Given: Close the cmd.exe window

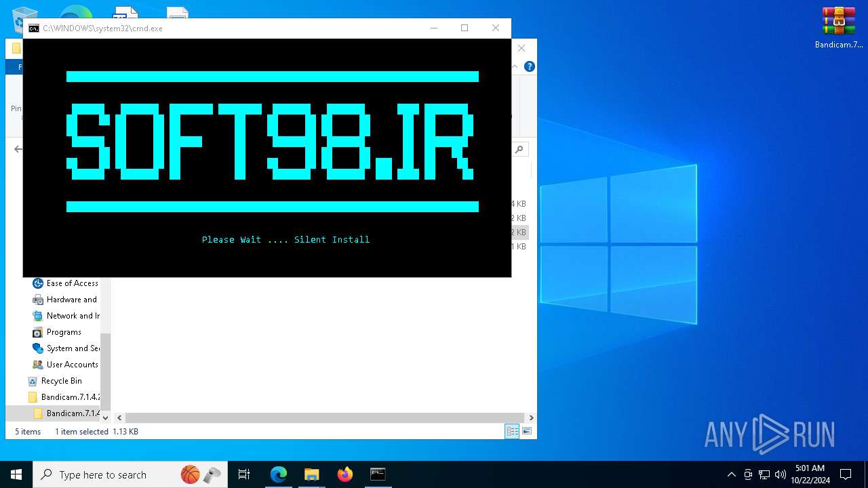Looking at the screenshot, I should point(496,28).
